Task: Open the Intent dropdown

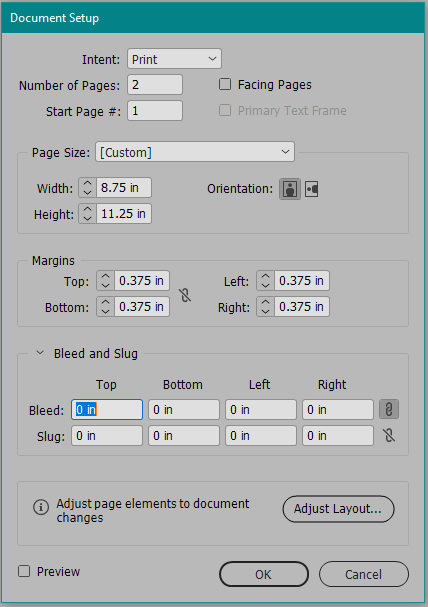Action: click(174, 59)
